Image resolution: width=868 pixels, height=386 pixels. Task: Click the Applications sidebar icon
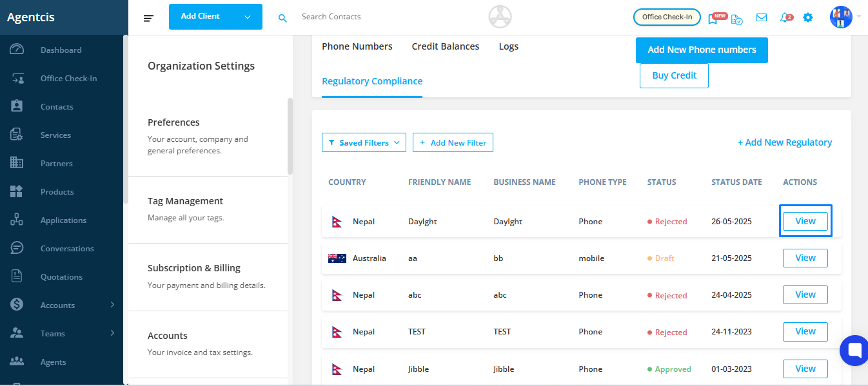[x=17, y=220]
